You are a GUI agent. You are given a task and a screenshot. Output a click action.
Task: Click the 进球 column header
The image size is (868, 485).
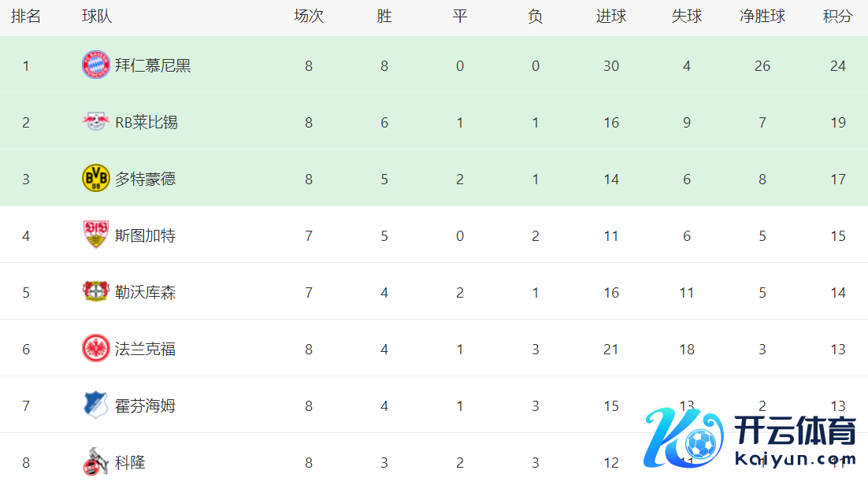point(610,17)
